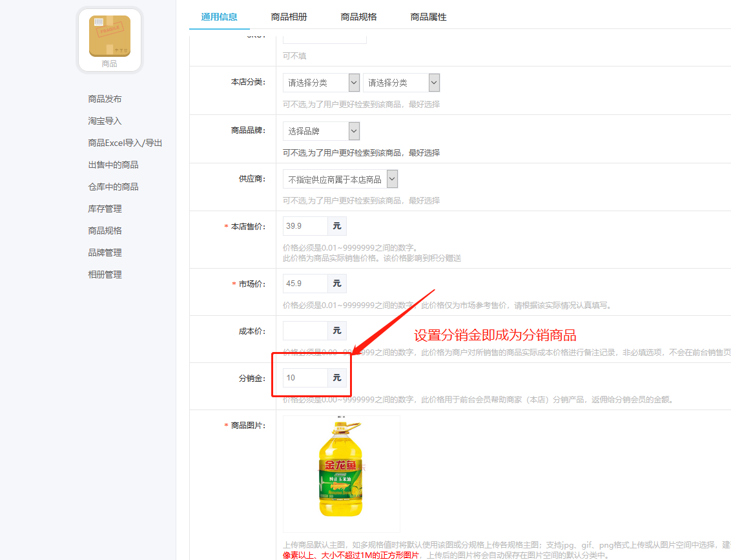This screenshot has height=560, width=731.
Task: Click the cooking oil product image thumbnail
Action: pos(341,470)
